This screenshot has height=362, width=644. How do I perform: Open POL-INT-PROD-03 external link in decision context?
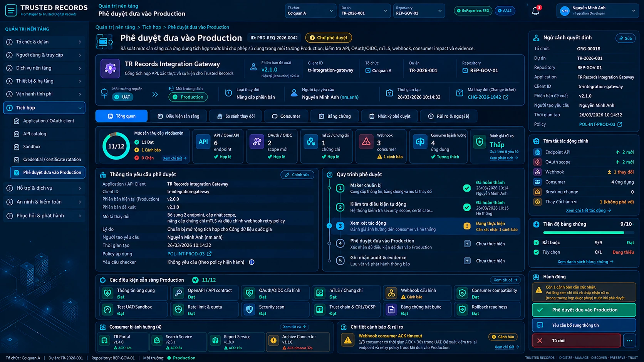coord(620,124)
